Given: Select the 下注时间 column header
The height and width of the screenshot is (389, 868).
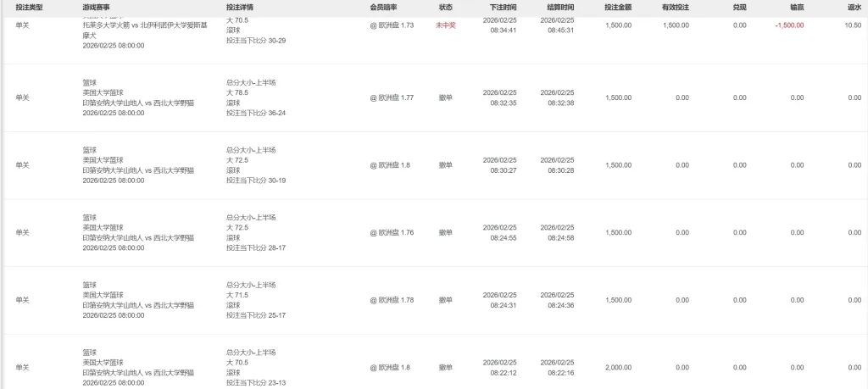Looking at the screenshot, I should (503, 6).
